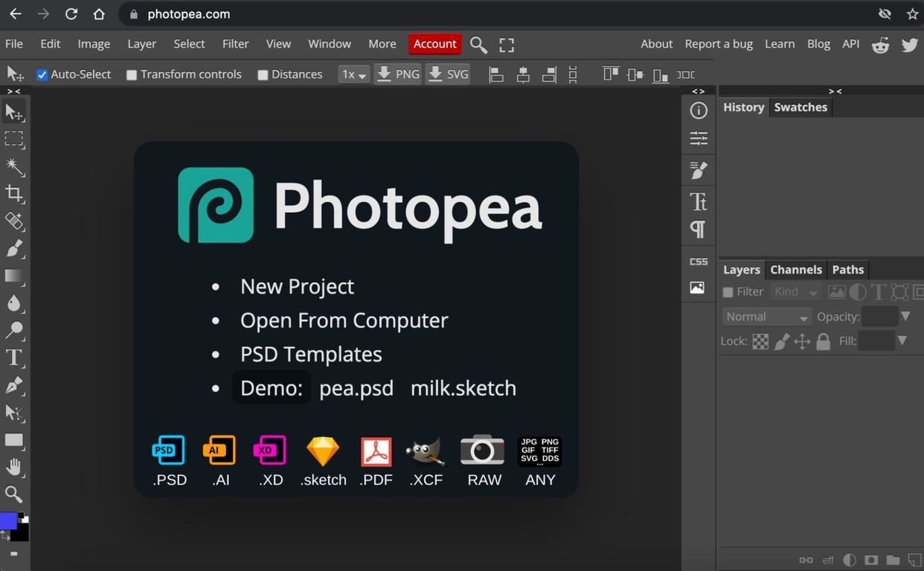Screen dimensions: 924x571
Task: Activate the Crop tool
Action: point(15,194)
